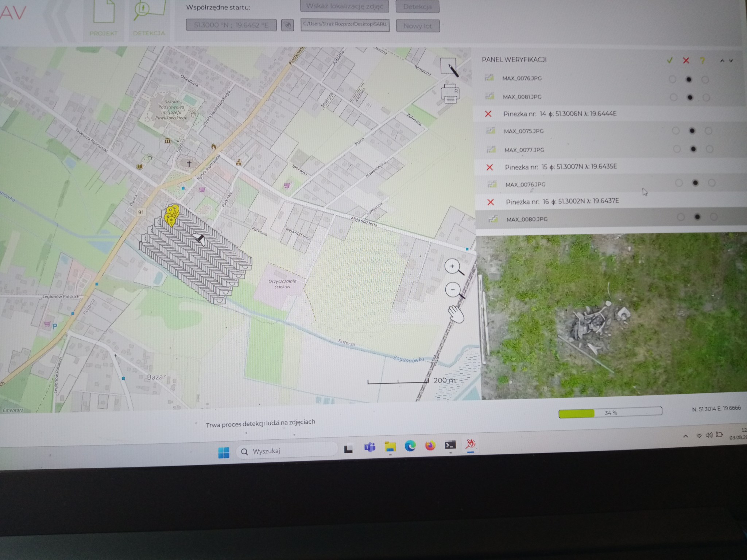Click the yellow question mark header icon

point(703,61)
